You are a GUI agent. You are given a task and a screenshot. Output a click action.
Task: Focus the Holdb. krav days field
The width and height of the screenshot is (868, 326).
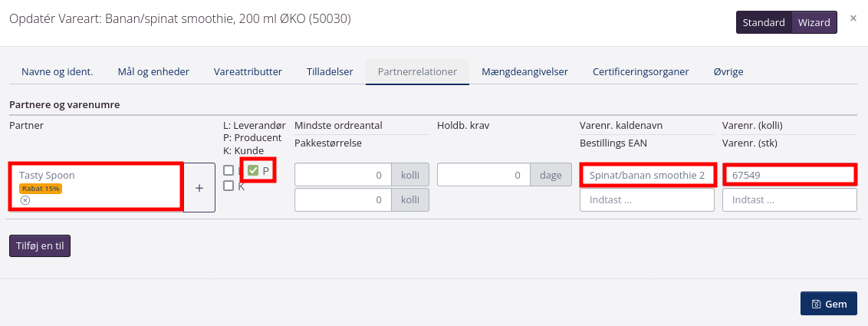point(485,175)
